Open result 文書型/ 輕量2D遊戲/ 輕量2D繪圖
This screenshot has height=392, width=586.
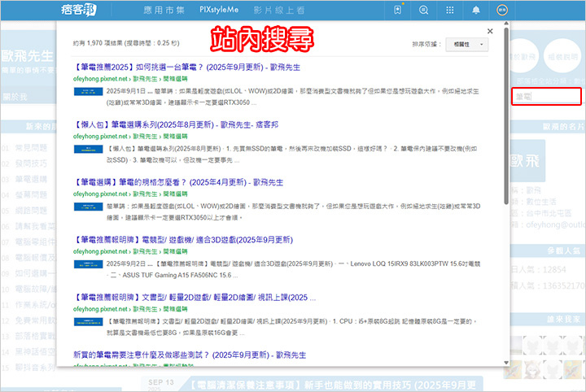click(195, 297)
